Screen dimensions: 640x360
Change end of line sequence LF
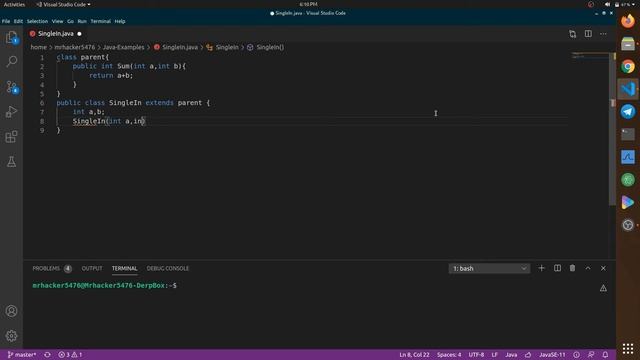tap(495, 355)
